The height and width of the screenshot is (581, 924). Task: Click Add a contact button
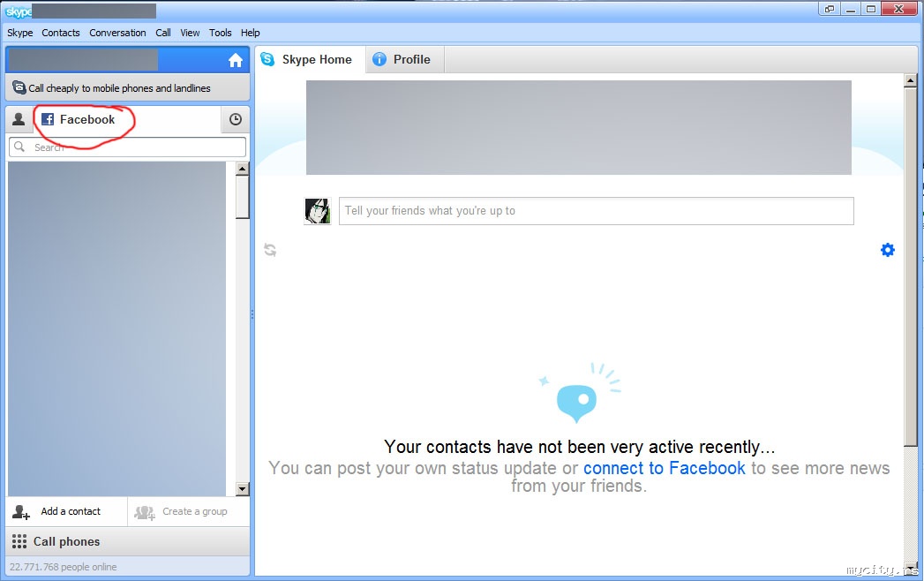click(66, 511)
